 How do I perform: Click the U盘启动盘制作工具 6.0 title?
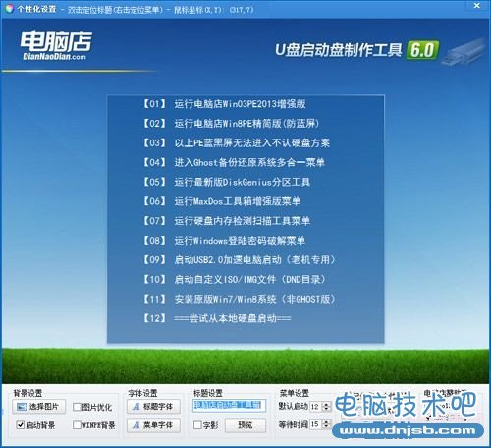[356, 50]
